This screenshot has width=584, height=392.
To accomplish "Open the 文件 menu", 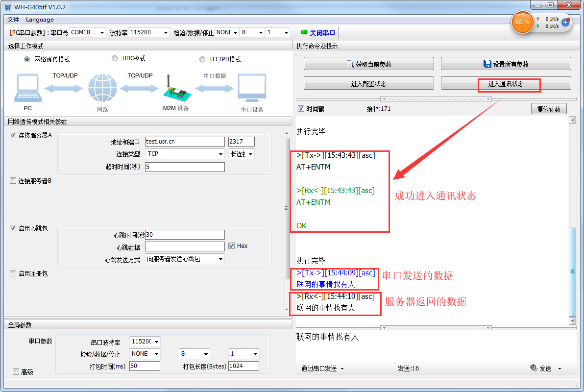I will [13, 20].
